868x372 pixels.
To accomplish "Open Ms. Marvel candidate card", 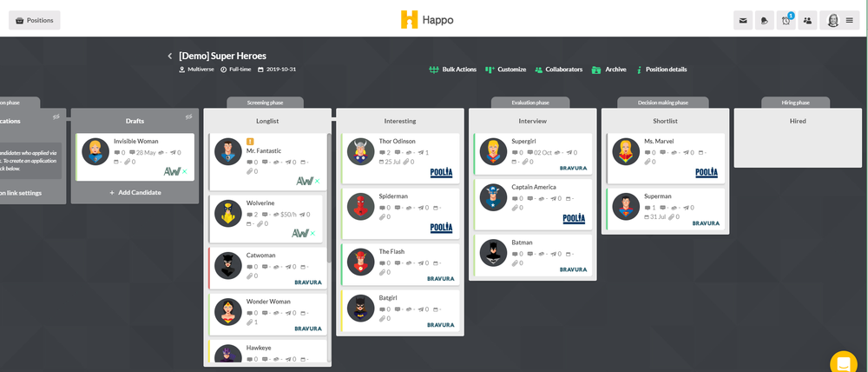I will tap(666, 158).
